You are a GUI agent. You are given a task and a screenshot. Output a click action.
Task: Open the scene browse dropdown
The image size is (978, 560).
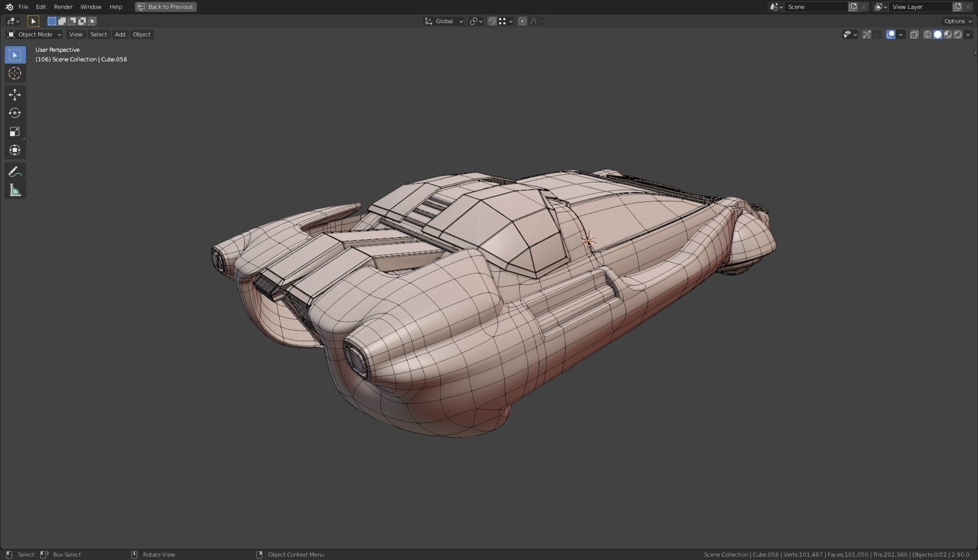[x=776, y=7]
